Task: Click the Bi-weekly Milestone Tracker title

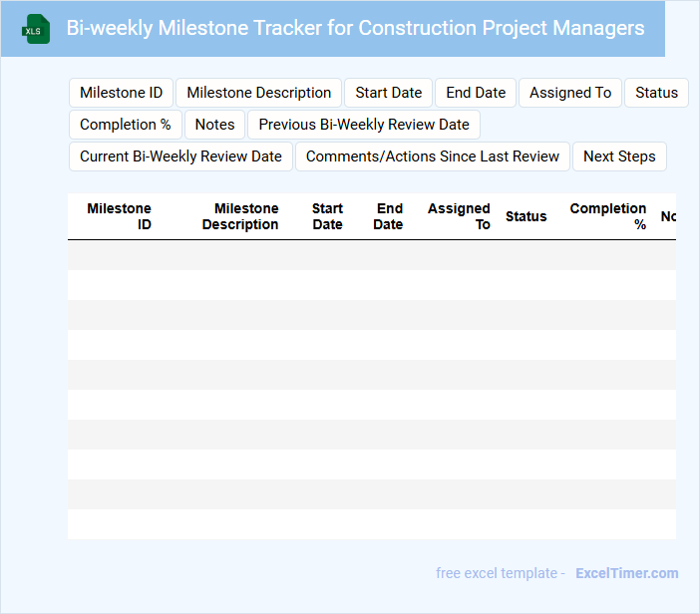Action: click(355, 28)
